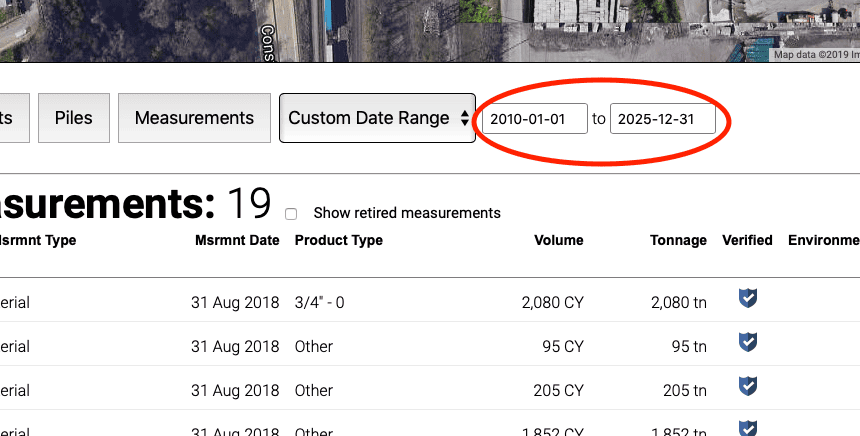Select the 3/4" - 0 product type cell
The height and width of the screenshot is (436, 860).
pos(319,302)
